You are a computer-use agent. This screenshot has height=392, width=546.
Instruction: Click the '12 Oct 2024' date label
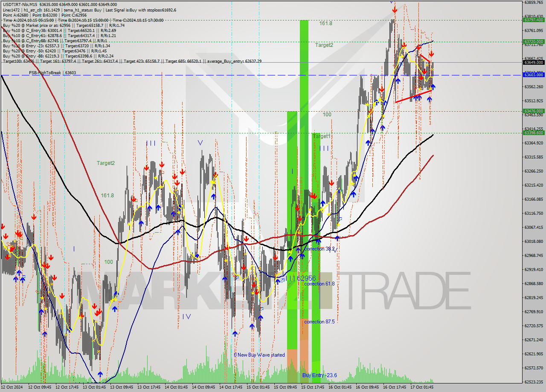pos(12,387)
